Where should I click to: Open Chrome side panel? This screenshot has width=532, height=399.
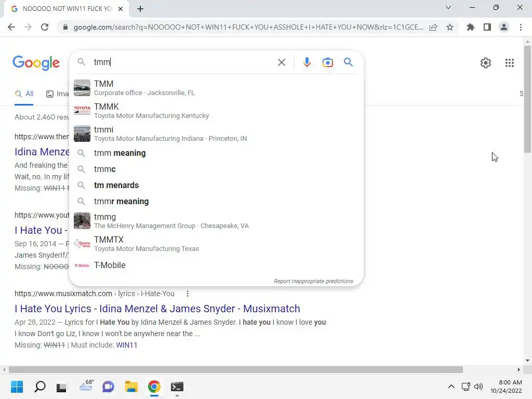pyautogui.click(x=487, y=27)
